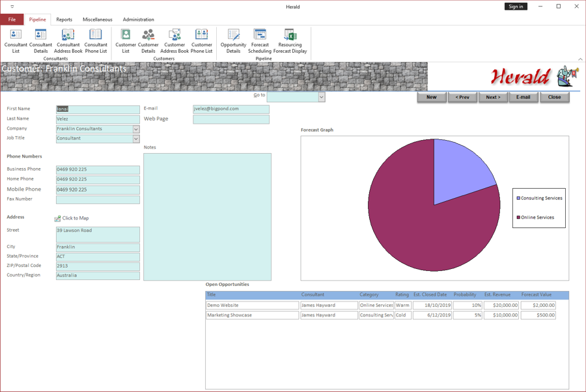Open the Consultant List icon
586x392 pixels.
tap(16, 41)
